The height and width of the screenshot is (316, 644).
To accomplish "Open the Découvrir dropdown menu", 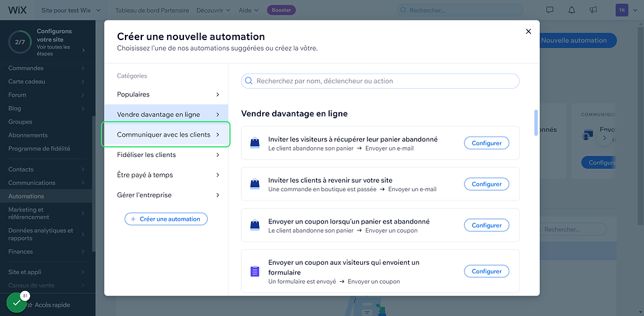I will click(213, 10).
